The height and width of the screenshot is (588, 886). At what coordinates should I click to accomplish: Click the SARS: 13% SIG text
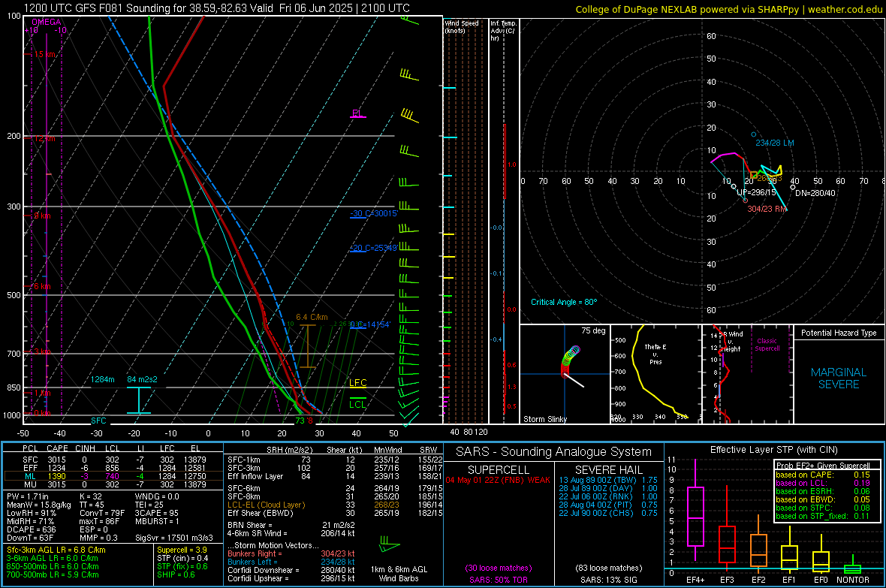608,580
